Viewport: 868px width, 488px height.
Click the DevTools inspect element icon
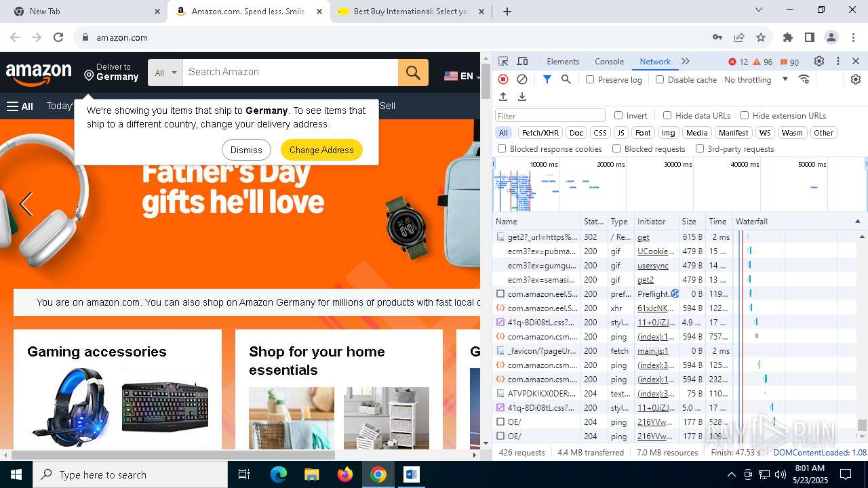pos(502,62)
